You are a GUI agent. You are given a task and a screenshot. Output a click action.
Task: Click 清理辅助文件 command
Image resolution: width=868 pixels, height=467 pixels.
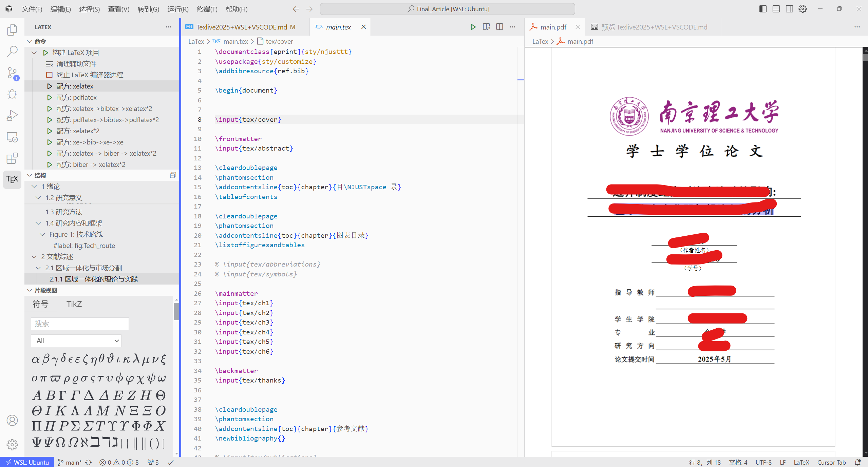point(76,64)
